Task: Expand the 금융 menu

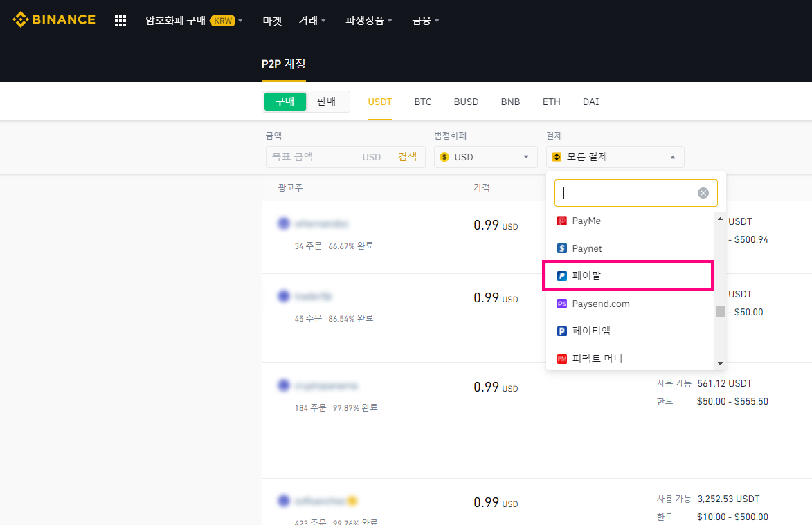Action: point(425,20)
